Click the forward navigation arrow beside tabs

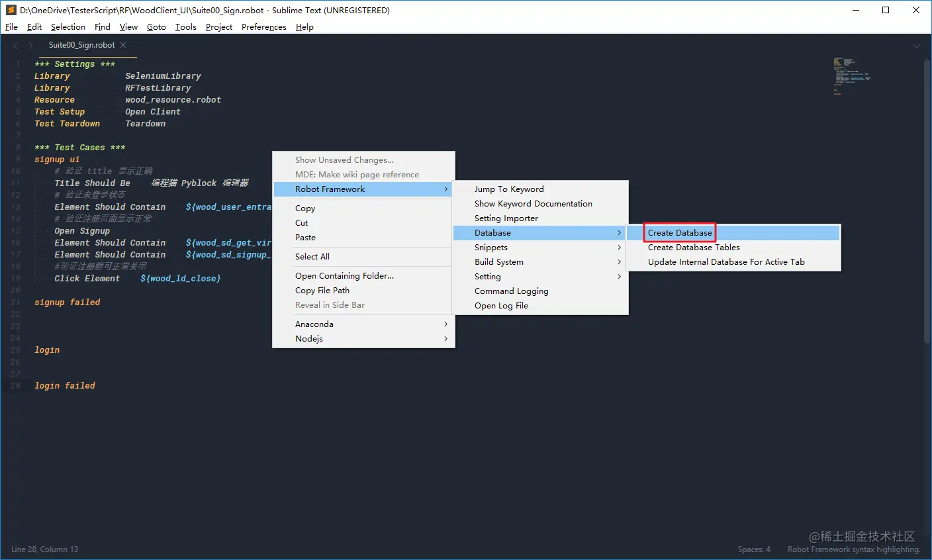pyautogui.click(x=30, y=45)
